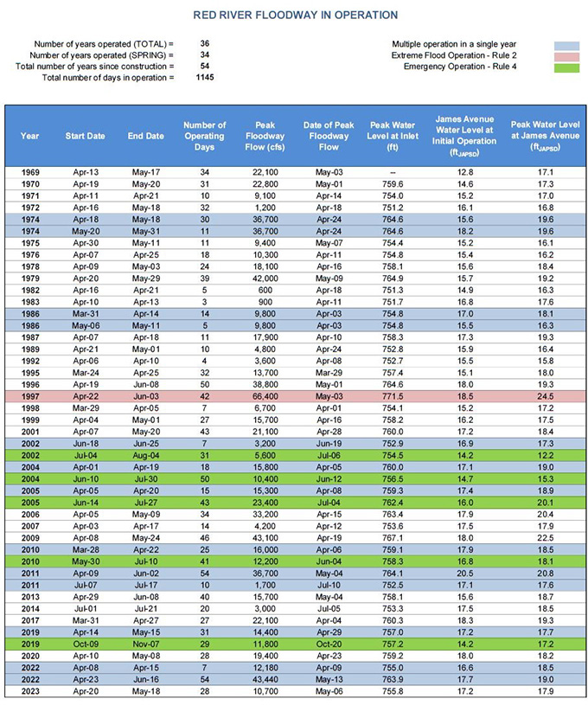588x705 pixels.
Task: Select the Year column header
Action: [30, 136]
